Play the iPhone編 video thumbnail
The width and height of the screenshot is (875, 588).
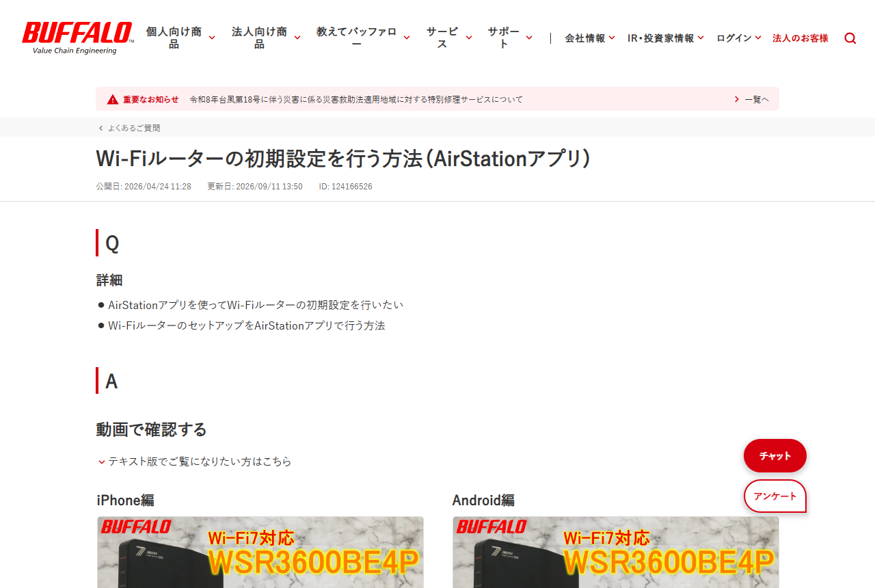tap(260, 552)
